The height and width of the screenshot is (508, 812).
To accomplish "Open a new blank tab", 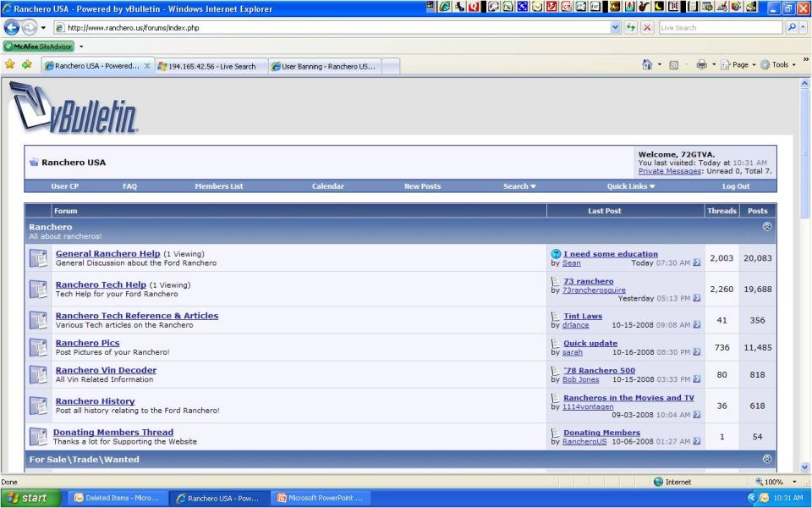I will pyautogui.click(x=391, y=66).
